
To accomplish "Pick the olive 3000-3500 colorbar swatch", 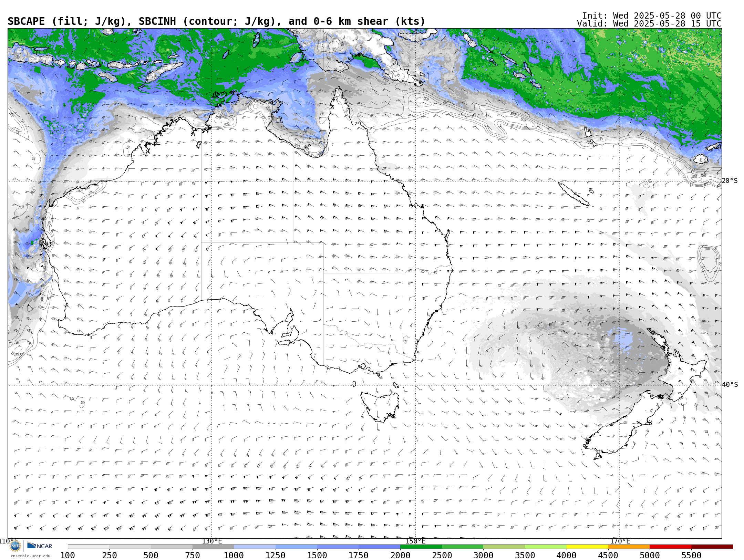I will coord(504,547).
